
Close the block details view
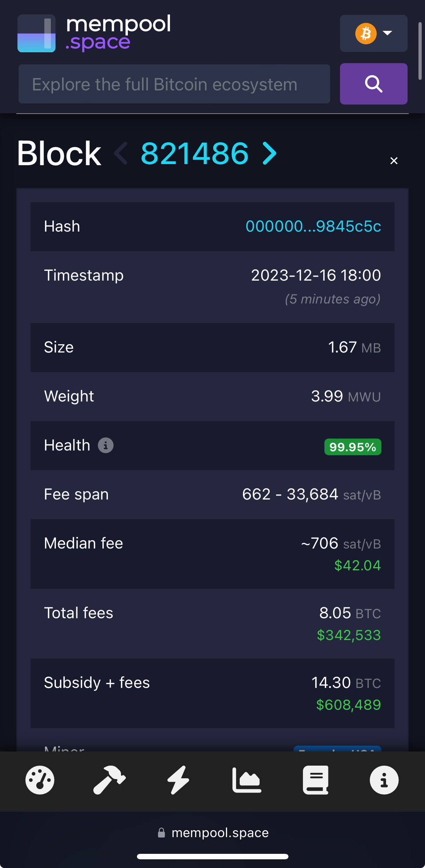(x=394, y=161)
